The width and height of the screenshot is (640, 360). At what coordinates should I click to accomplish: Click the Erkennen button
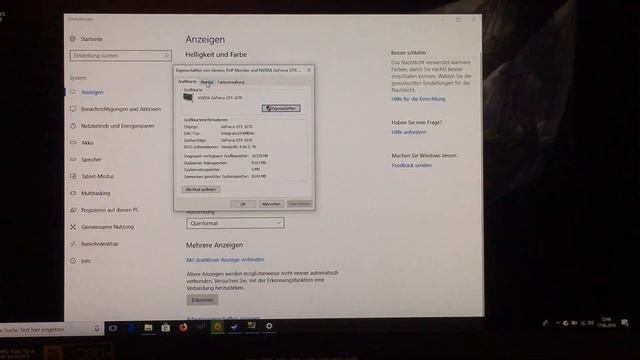(202, 300)
